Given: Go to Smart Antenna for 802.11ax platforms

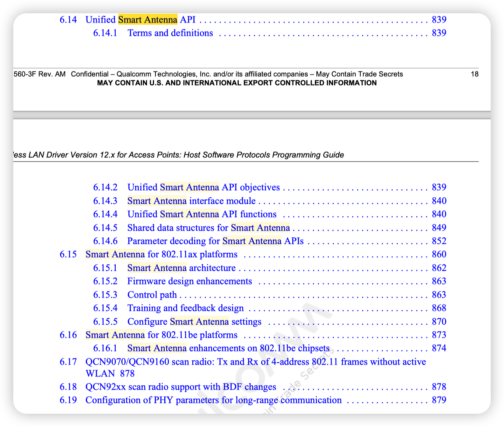Looking at the screenshot, I should click(161, 254).
